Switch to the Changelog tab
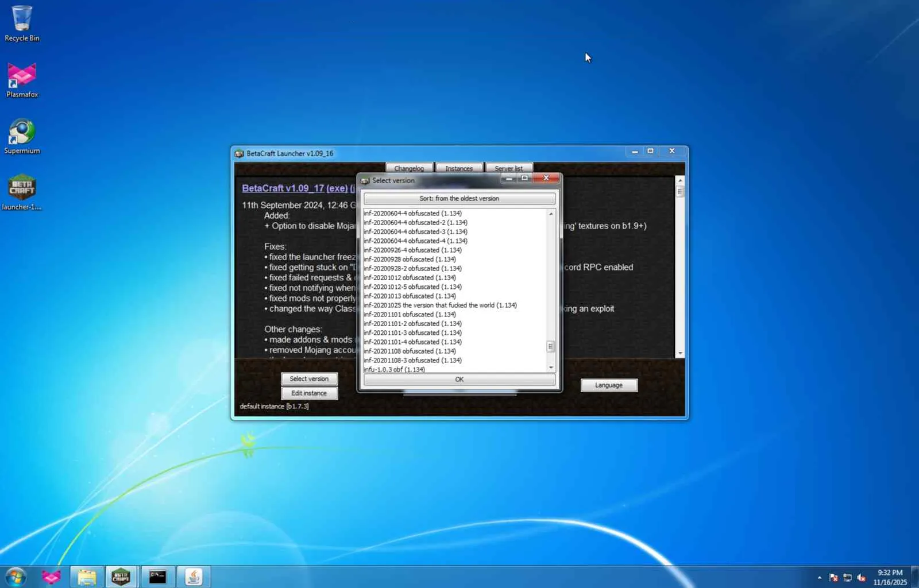 [409, 168]
